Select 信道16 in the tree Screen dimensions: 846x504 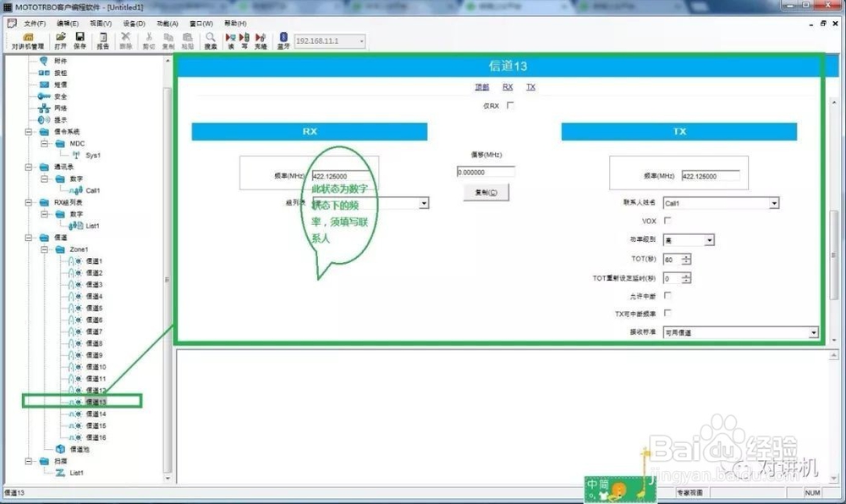[x=96, y=438]
